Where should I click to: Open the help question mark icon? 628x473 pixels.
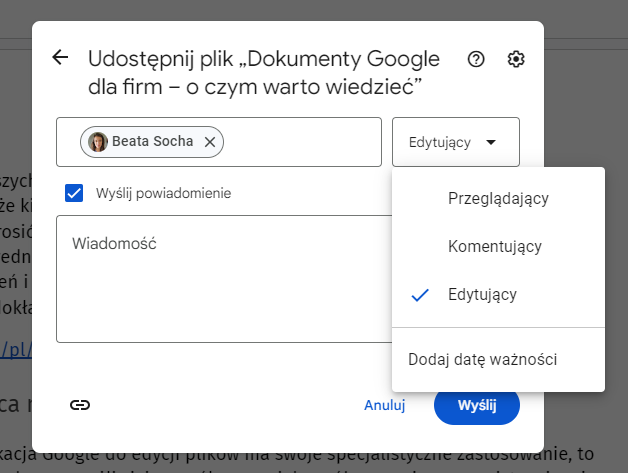(x=476, y=59)
